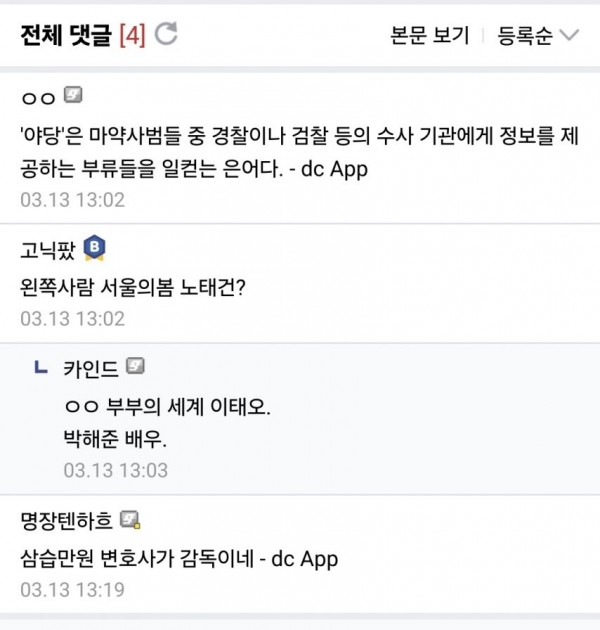The width and height of the screenshot is (600, 630).
Task: Select the comment asking 서울의봄 노태건?
Action: click(x=133, y=288)
